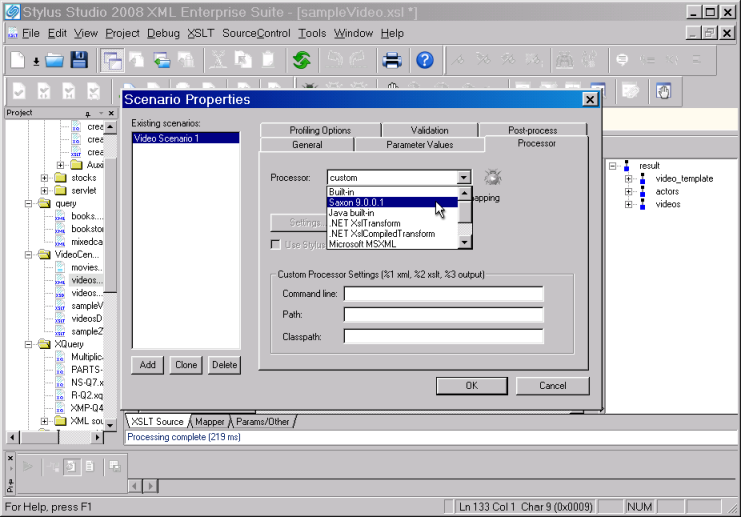Click the blue Help question mark icon
Image resolution: width=741 pixels, height=517 pixels.
[424, 60]
